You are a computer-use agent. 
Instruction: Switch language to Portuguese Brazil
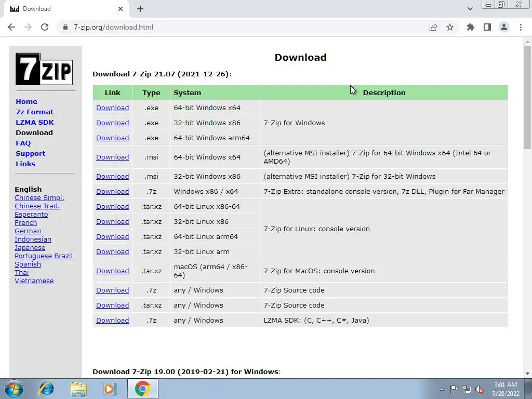(x=44, y=256)
